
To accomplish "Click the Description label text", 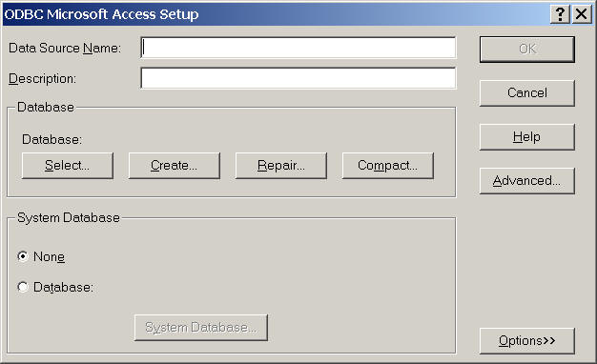I will pyautogui.click(x=42, y=79).
